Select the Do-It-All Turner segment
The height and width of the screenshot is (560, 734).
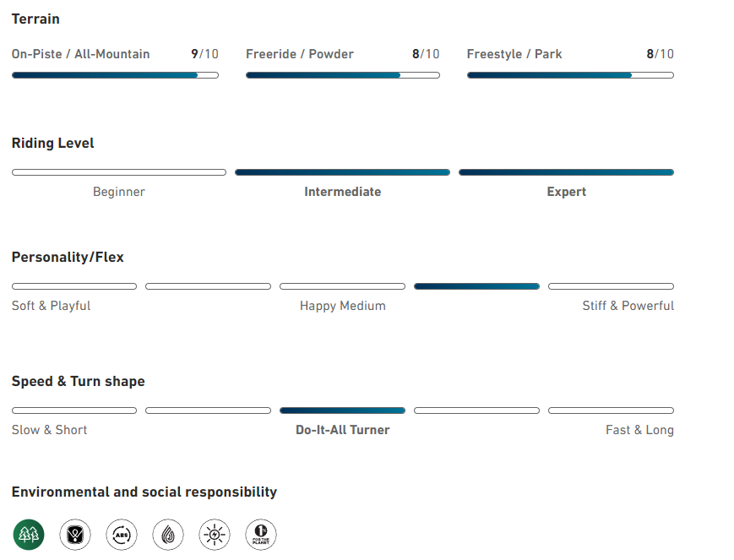tap(342, 410)
